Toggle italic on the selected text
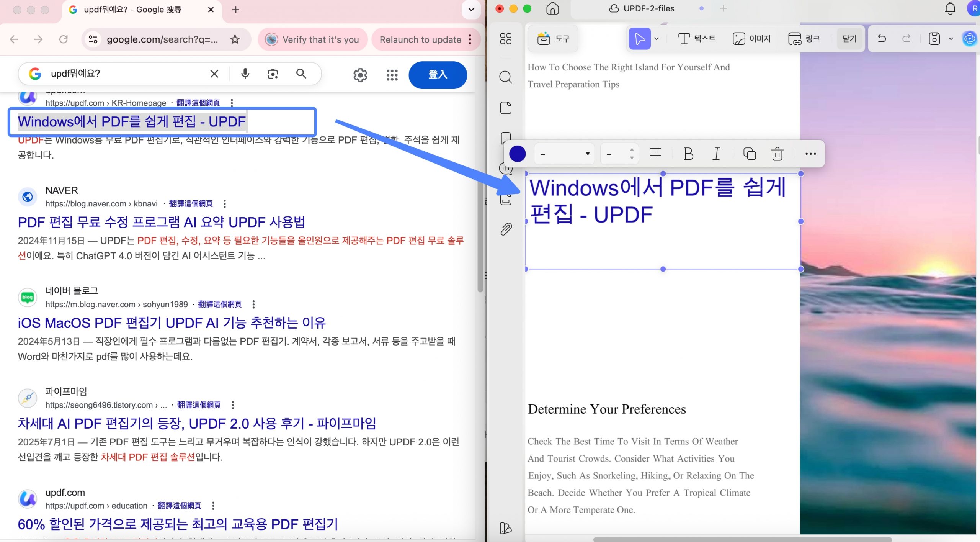 [x=716, y=154]
